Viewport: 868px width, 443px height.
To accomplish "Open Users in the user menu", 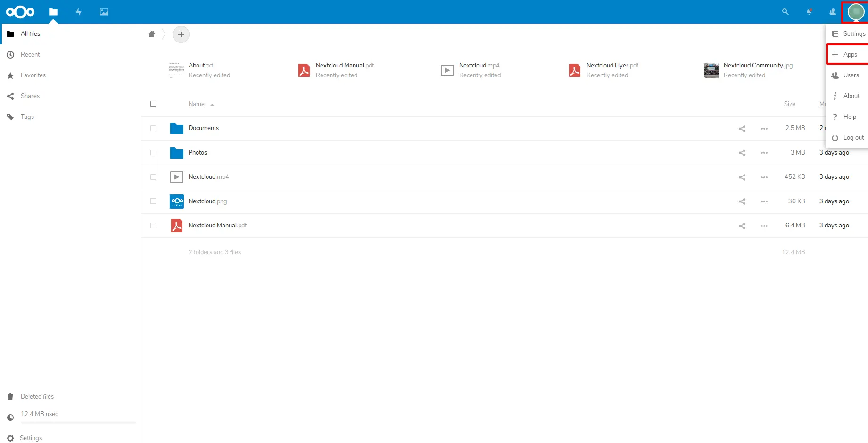I will click(x=848, y=75).
